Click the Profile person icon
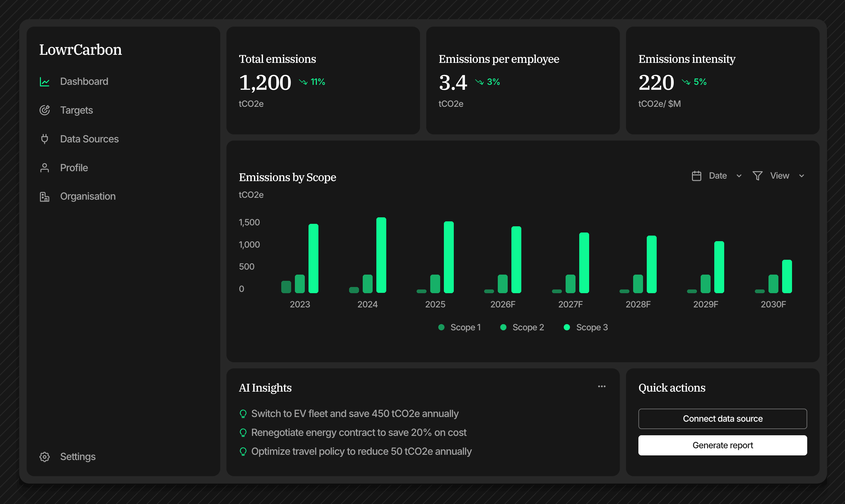The image size is (845, 504). 45,167
